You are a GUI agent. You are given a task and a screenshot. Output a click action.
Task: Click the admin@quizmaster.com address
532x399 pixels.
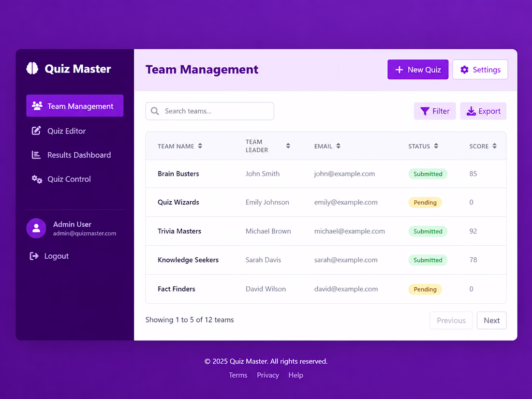tap(85, 234)
